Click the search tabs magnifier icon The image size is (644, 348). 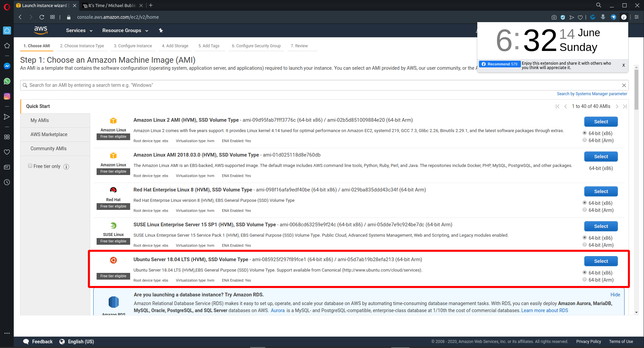(598, 5)
